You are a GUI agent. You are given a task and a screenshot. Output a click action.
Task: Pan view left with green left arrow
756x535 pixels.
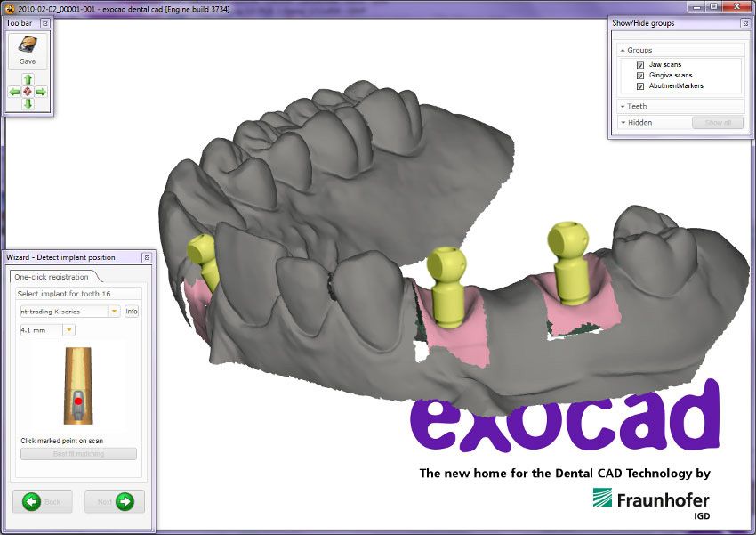pos(15,92)
